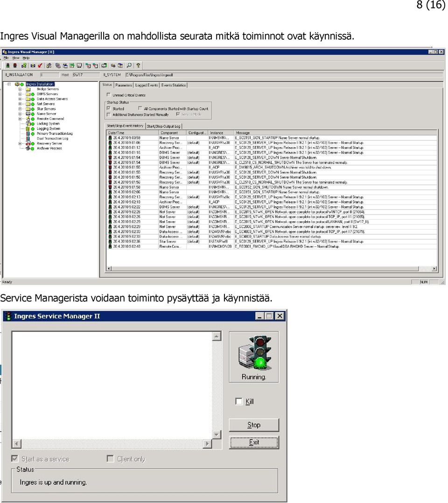The width and height of the screenshot is (448, 503).
Task: Click the Ingres Service Manager title bar icon
Action: tap(8, 316)
